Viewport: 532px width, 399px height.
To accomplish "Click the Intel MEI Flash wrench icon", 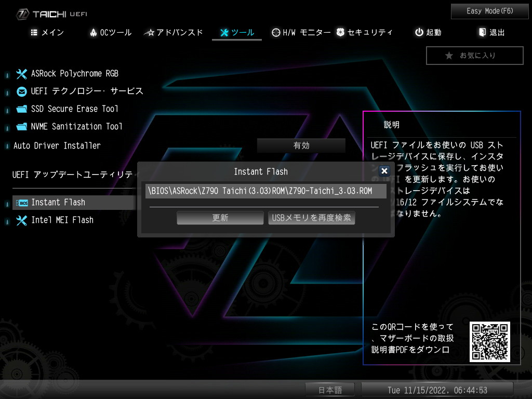I will pyautogui.click(x=21, y=220).
